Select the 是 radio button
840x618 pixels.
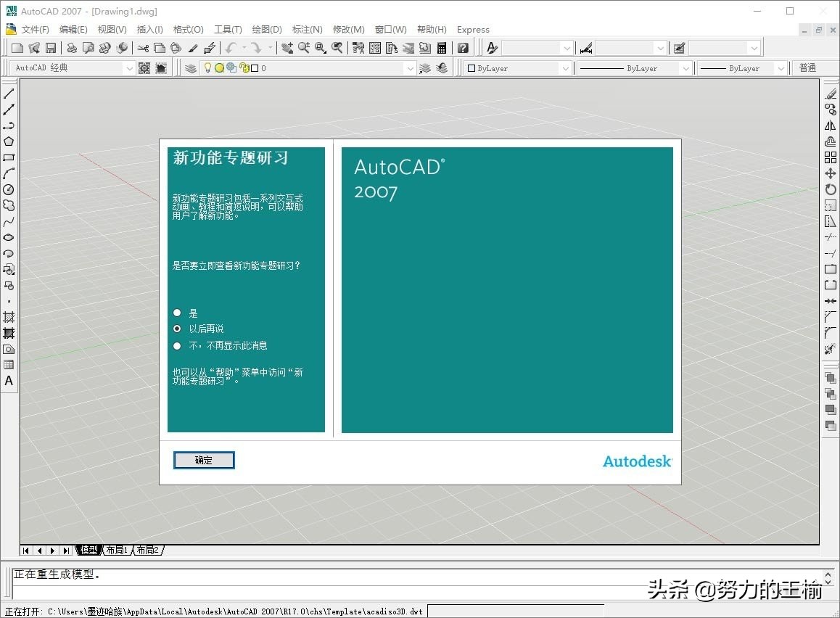[x=177, y=312]
